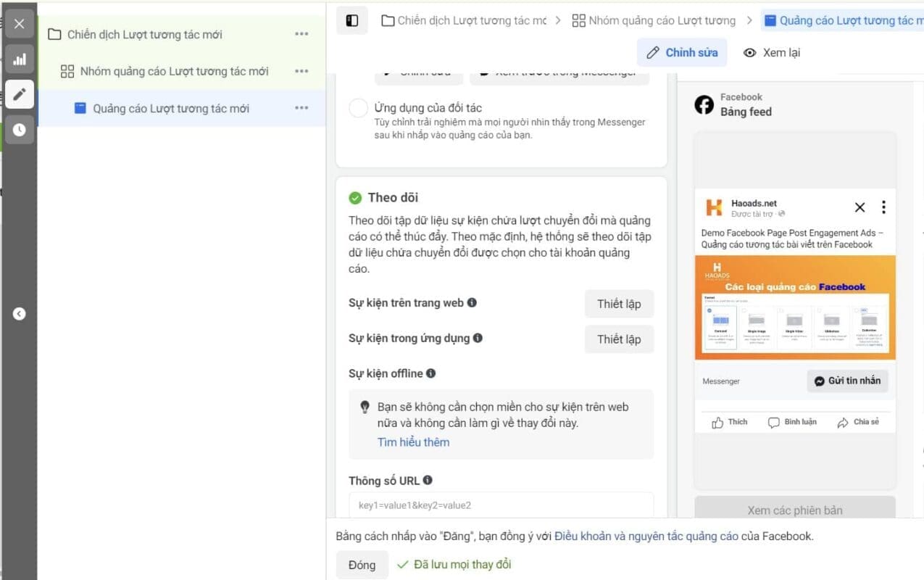Go to ad breadcrumb Quảng cáo Lượt tương tác
This screenshot has width=924, height=580.
point(842,20)
